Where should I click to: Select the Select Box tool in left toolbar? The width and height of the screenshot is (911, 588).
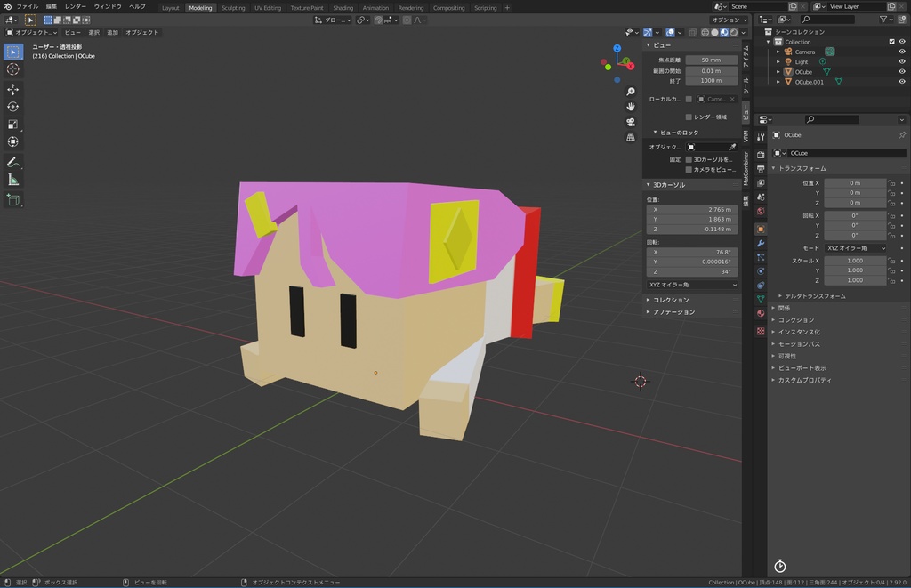pyautogui.click(x=12, y=52)
